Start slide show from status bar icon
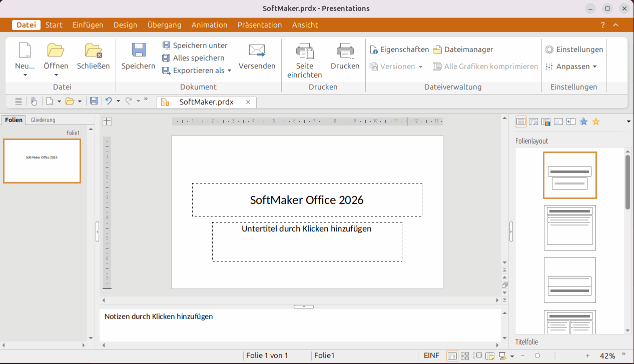 [x=502, y=356]
